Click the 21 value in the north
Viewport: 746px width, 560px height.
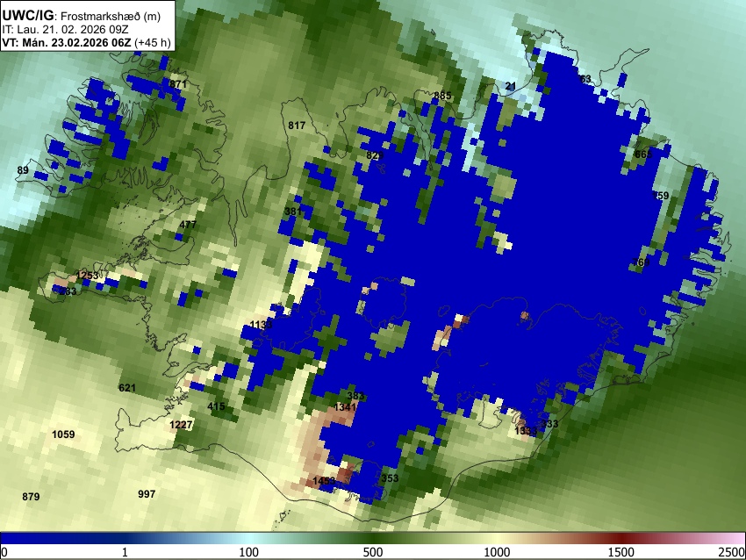[511, 87]
